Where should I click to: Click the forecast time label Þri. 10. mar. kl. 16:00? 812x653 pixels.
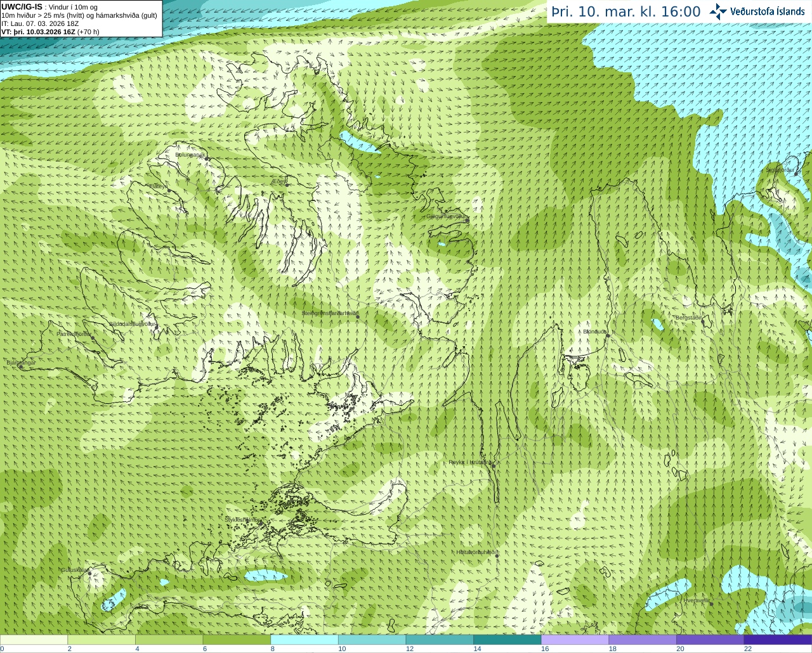coord(626,12)
